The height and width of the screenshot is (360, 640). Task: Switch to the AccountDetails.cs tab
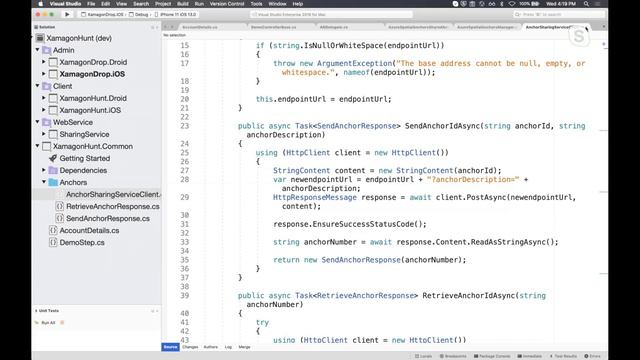click(x=212, y=27)
